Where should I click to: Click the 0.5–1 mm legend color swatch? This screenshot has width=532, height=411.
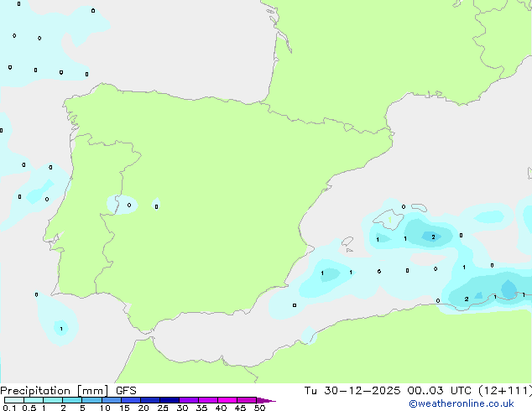tap(34, 400)
